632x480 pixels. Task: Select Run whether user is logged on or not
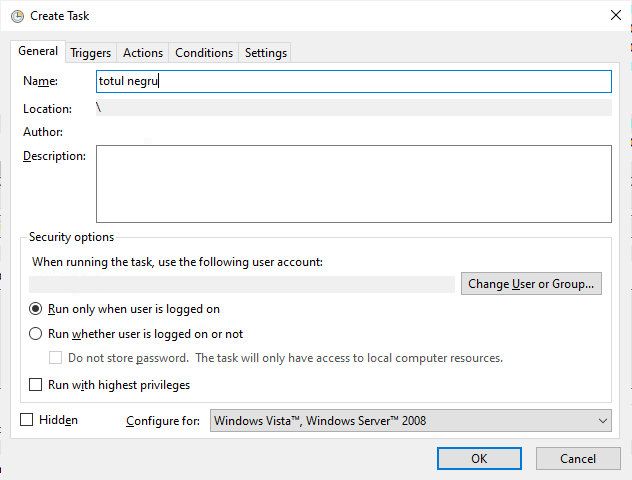tap(35, 334)
